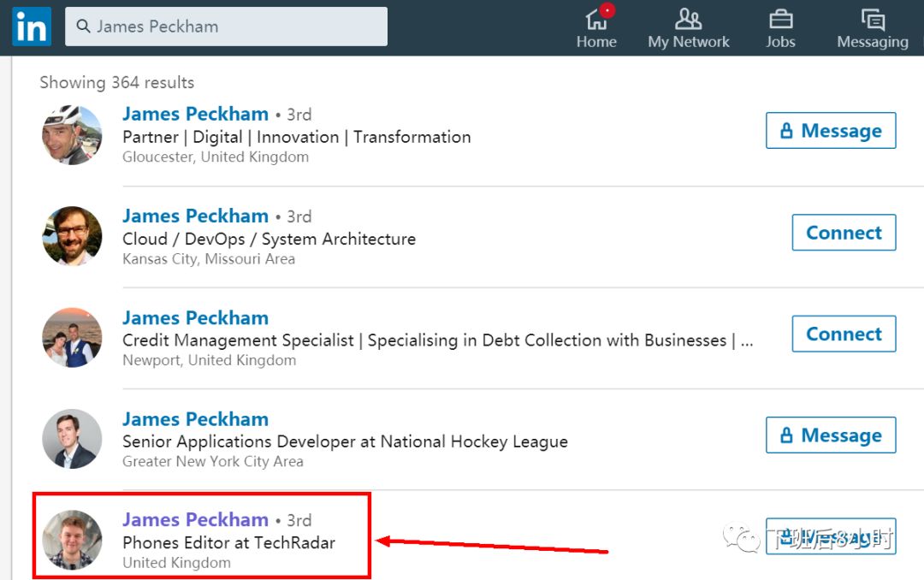Open the Messaging chat icon

(x=873, y=19)
